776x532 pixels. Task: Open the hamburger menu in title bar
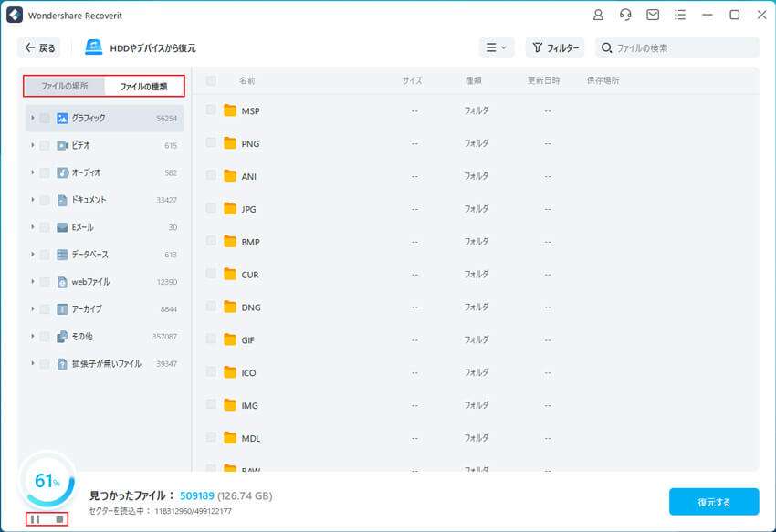(680, 15)
